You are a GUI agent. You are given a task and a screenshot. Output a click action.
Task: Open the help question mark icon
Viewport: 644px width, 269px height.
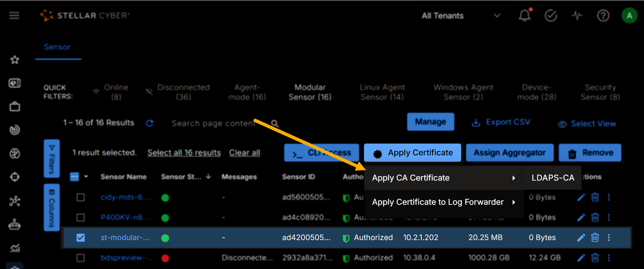(x=603, y=15)
